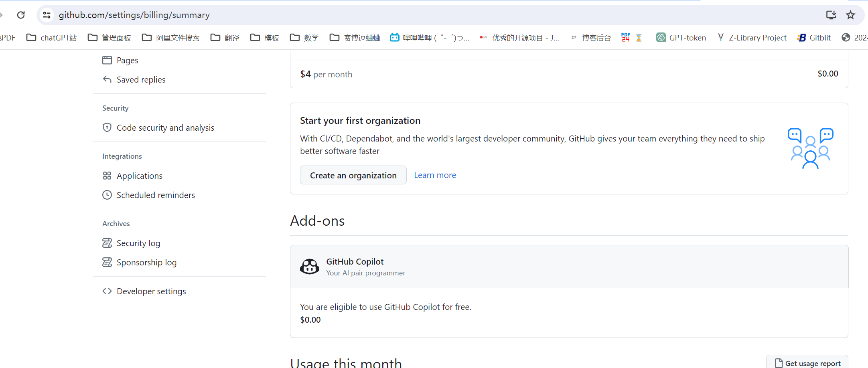This screenshot has width=868, height=368.
Task: Click the install app icon in address bar
Action: [x=831, y=15]
